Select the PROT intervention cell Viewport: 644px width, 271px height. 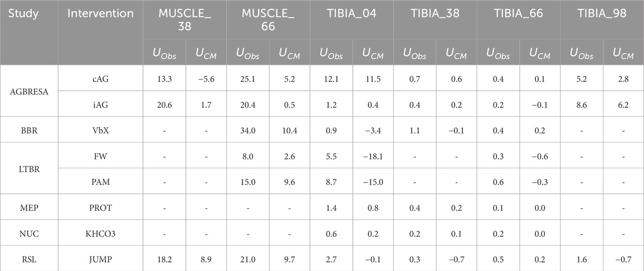[x=101, y=207]
